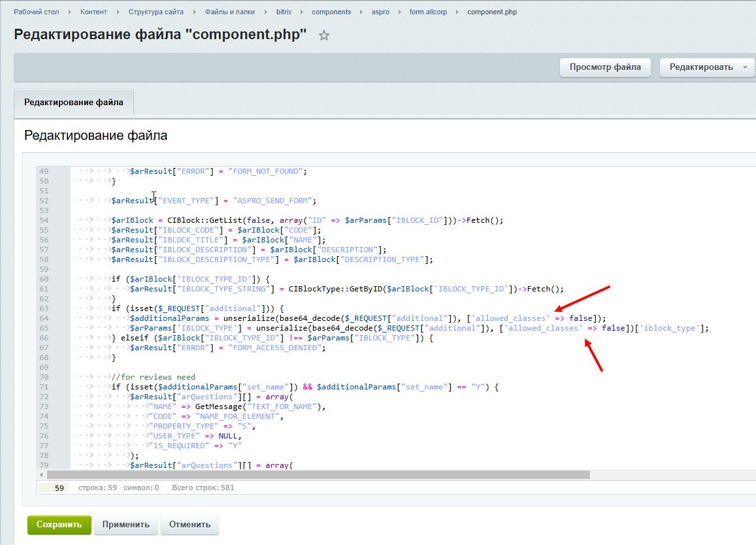Navigate to form.allcorp folder breadcrumb
Image resolution: width=756 pixels, height=545 pixels.
(x=428, y=12)
